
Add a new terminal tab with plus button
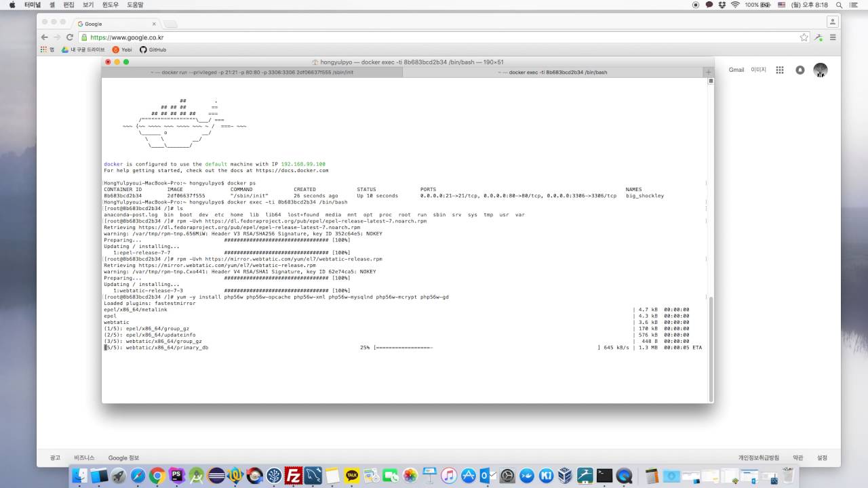point(709,72)
